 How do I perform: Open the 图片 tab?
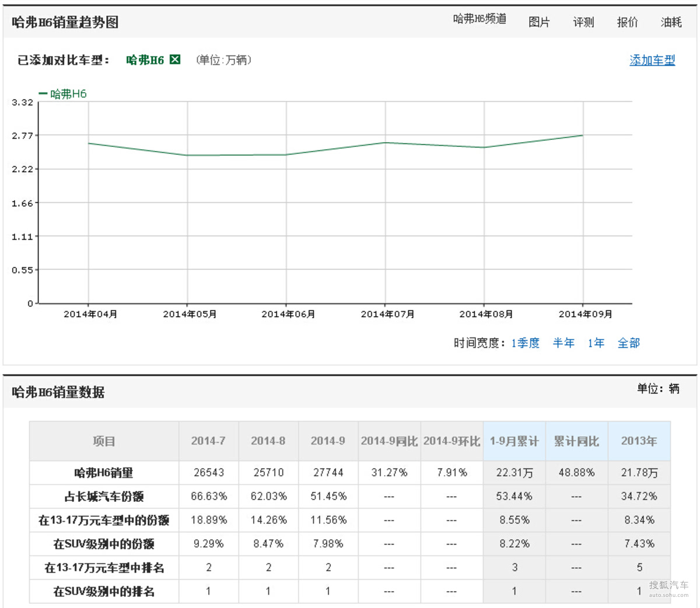coord(539,22)
